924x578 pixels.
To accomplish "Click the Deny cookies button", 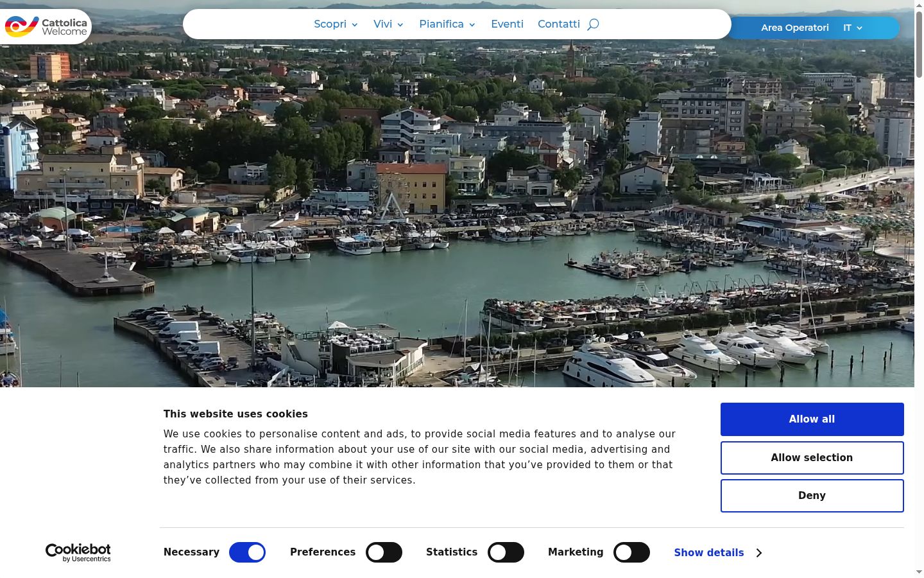I will [812, 496].
